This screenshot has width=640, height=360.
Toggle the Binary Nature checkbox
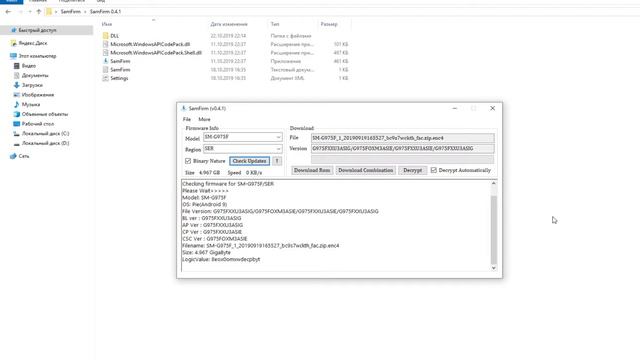click(x=188, y=161)
